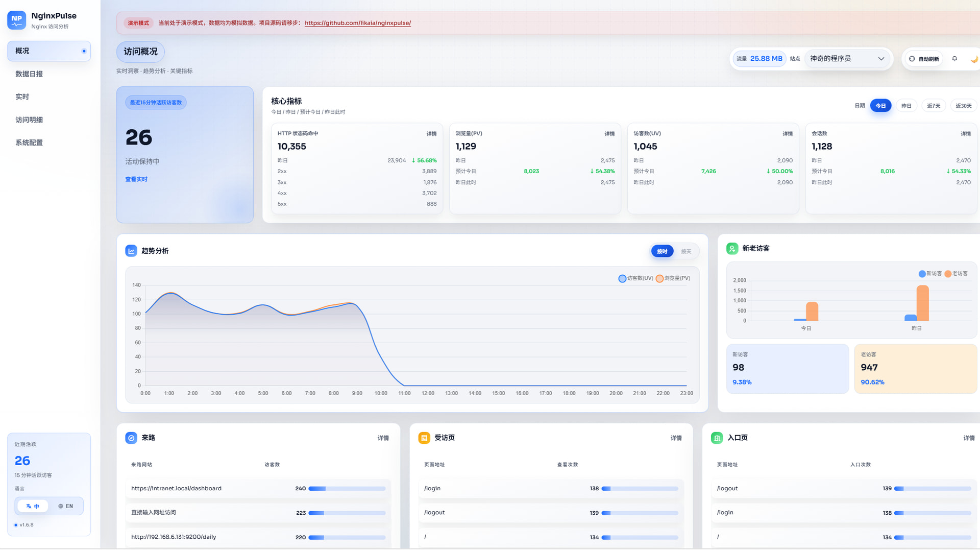Click the 查看实时 link

[x=136, y=179]
